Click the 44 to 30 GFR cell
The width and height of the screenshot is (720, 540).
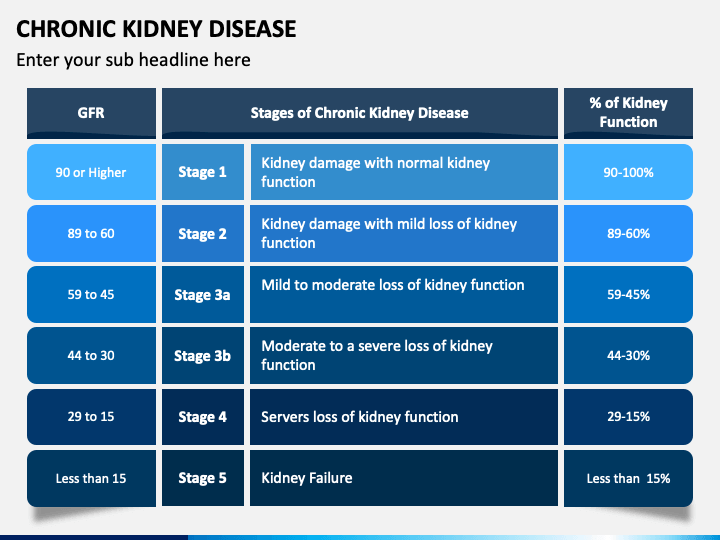click(91, 355)
